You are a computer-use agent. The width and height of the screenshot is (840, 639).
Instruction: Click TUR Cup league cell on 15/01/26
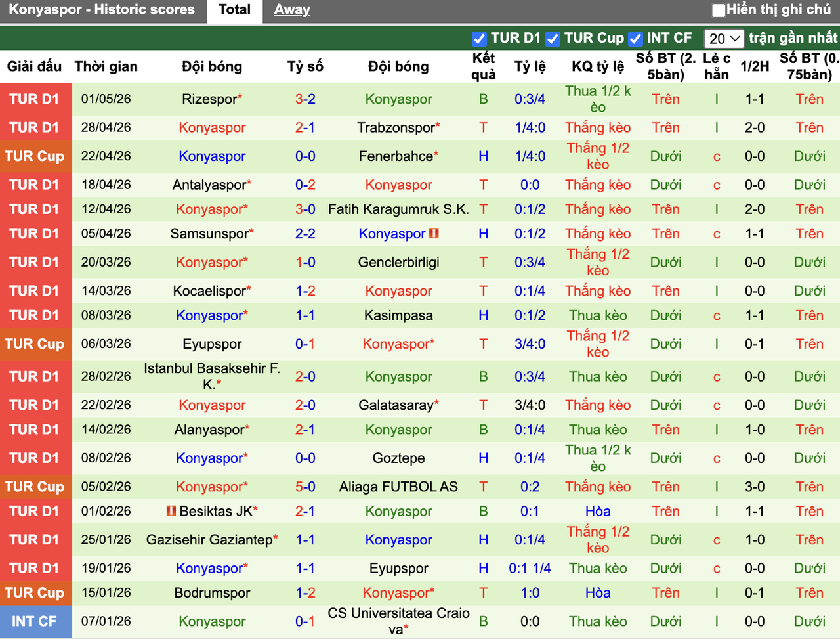click(x=35, y=593)
